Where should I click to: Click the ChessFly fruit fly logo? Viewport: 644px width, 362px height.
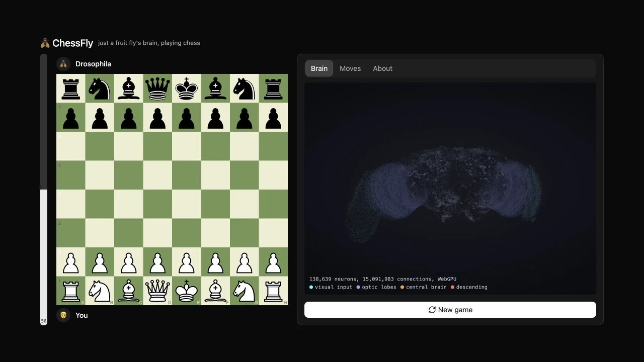click(45, 43)
